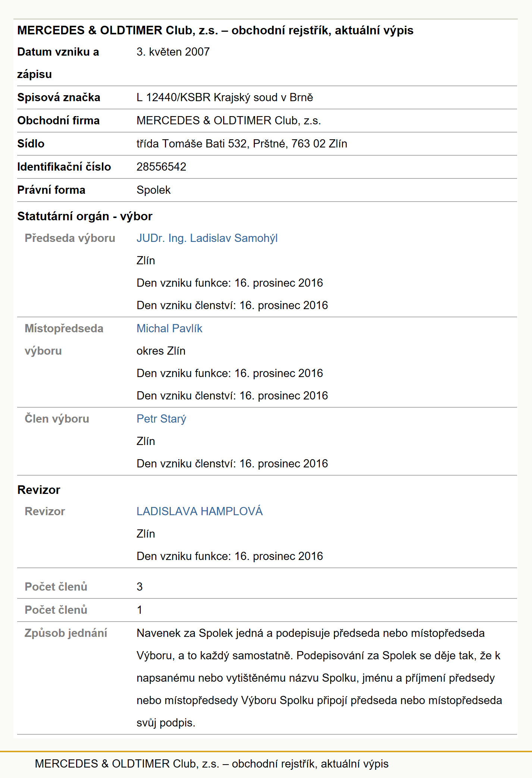The height and width of the screenshot is (778, 532).
Task: Click the founding date 3. květen 2007
Action: 173,52
